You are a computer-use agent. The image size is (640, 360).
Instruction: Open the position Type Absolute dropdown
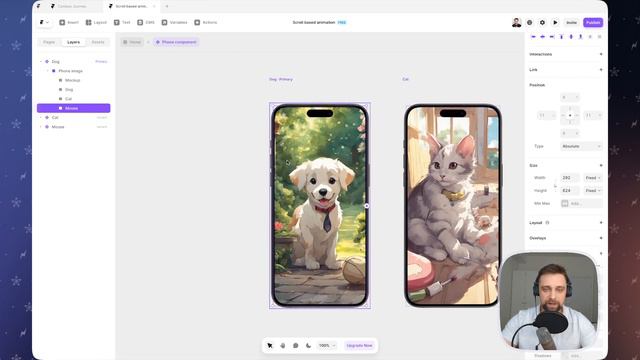click(581, 146)
